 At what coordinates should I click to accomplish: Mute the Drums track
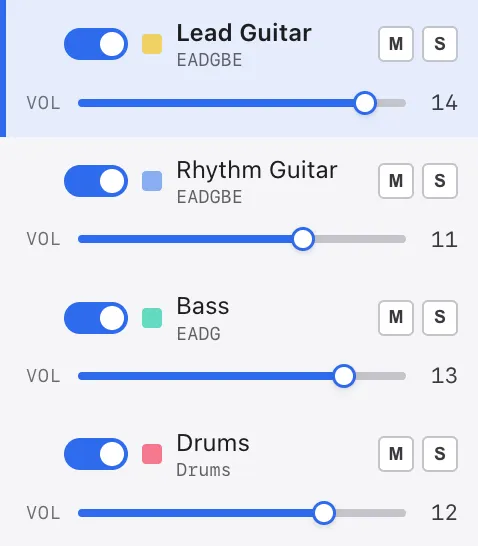396,454
